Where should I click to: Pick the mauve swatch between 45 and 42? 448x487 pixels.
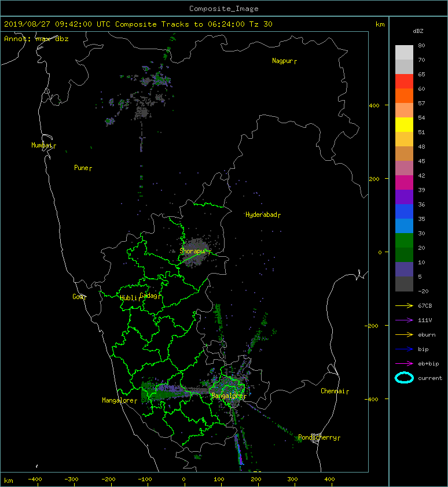click(x=404, y=168)
